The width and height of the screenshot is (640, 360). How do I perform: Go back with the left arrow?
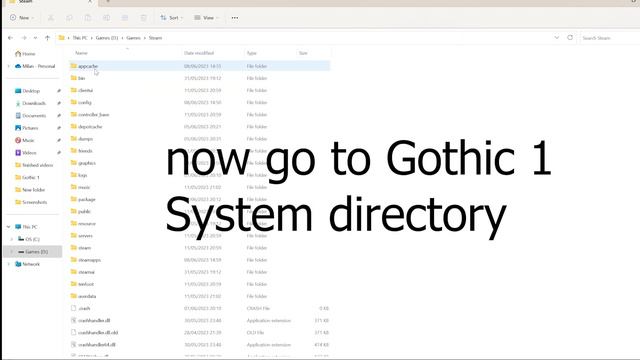pyautogui.click(x=11, y=38)
